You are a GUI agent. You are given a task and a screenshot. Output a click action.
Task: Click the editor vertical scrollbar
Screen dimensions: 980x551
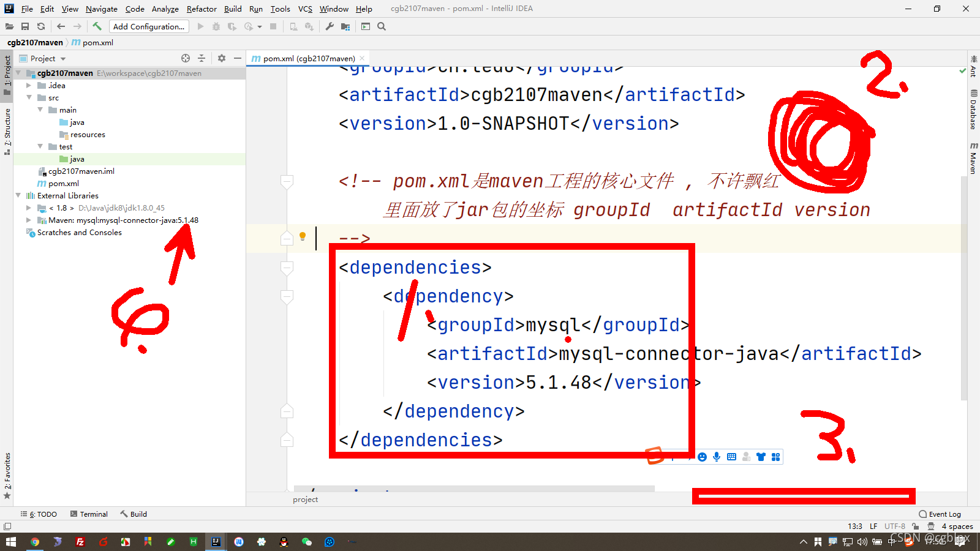tap(964, 288)
